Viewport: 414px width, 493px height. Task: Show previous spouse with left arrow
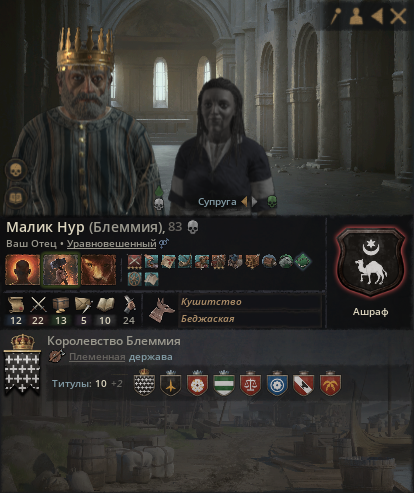(244, 202)
